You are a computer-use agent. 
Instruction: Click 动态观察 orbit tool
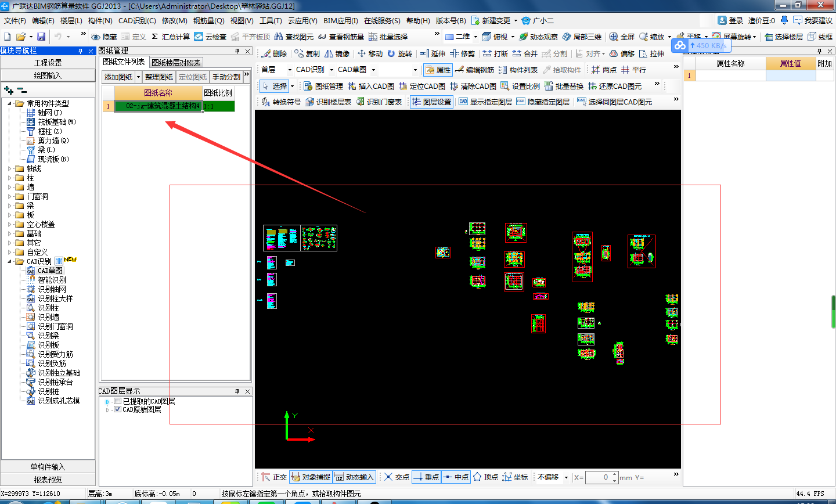[x=538, y=37]
